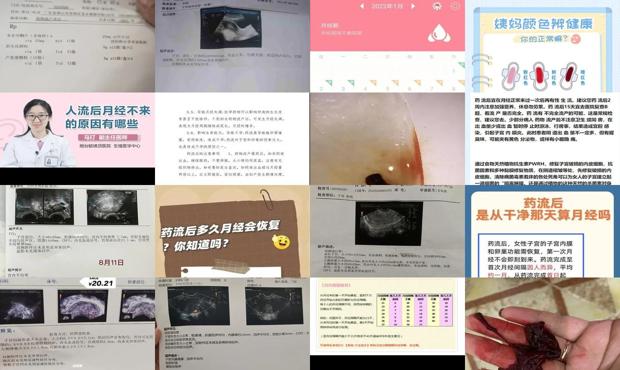Go to previous month in pink calendar
Screen dimensions: 620x370
(x=361, y=6)
